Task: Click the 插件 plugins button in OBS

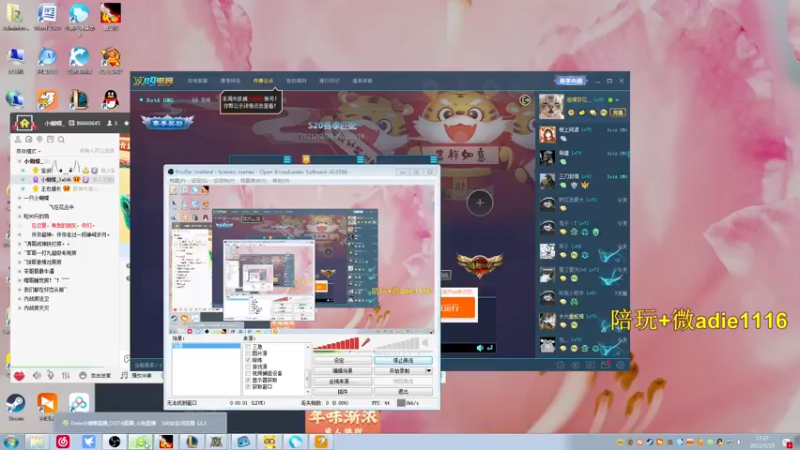Action: 342,392
